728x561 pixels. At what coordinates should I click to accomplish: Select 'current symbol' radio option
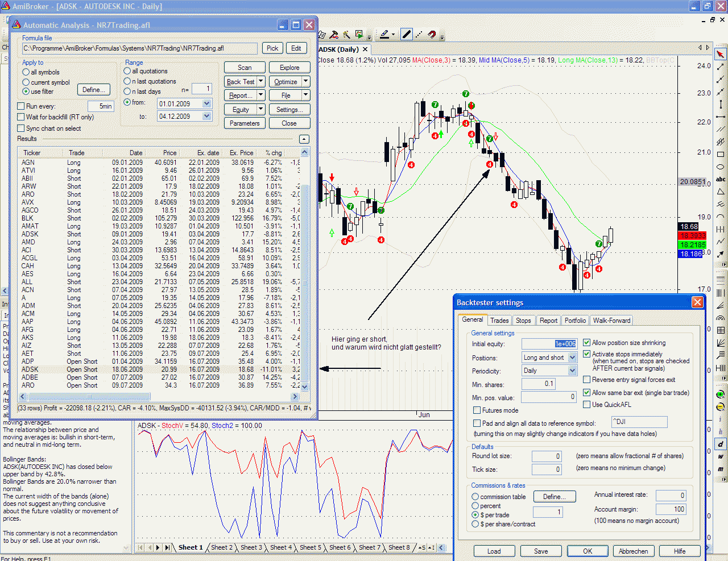point(26,82)
